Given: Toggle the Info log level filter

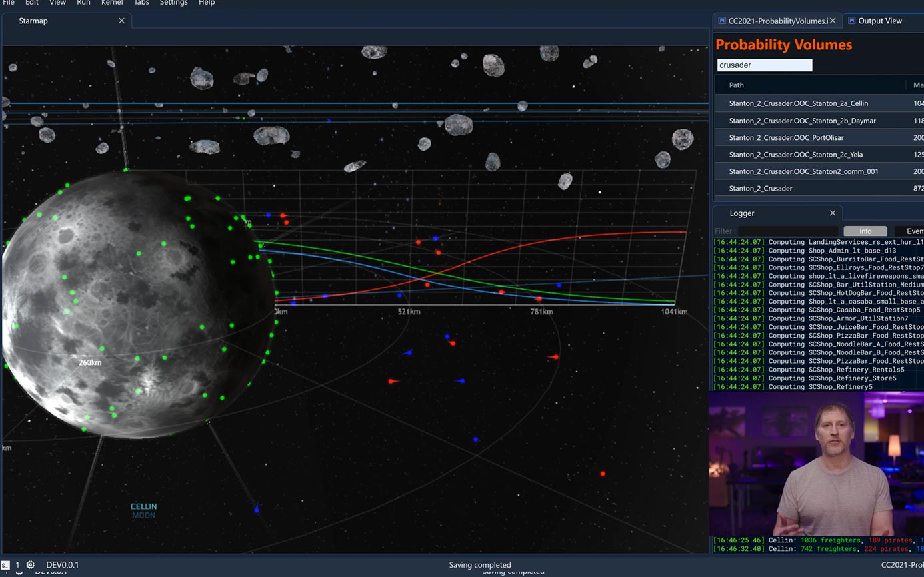Looking at the screenshot, I should pos(865,231).
